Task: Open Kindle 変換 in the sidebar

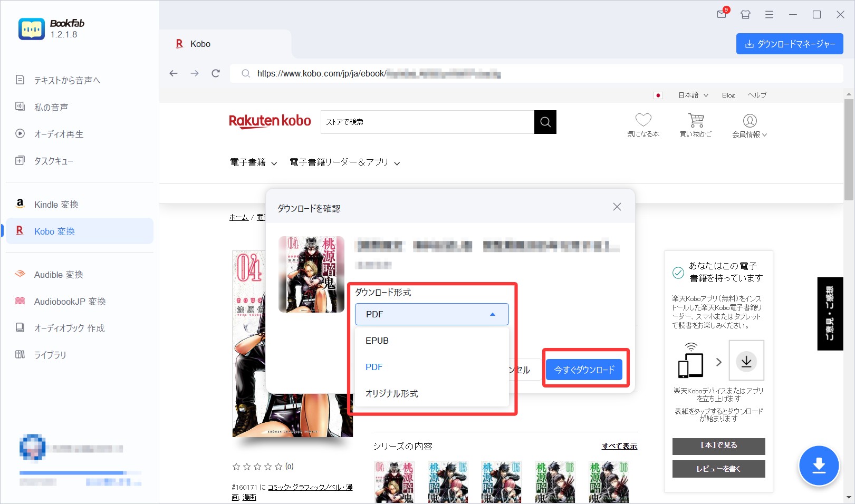Action: 56,205
